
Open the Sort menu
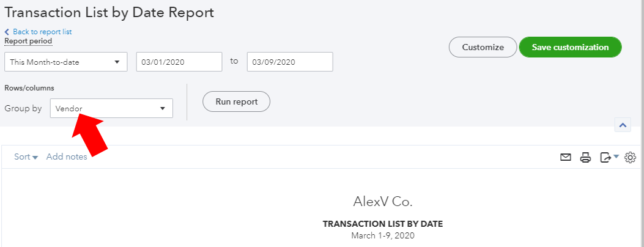[26, 157]
